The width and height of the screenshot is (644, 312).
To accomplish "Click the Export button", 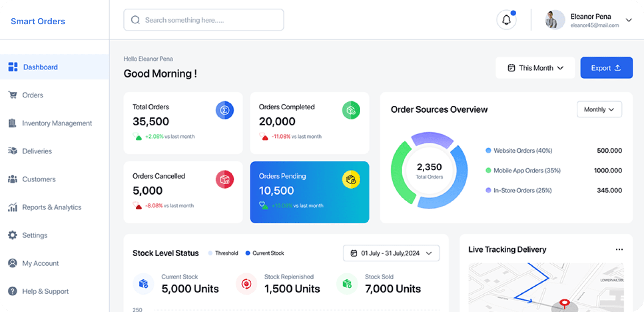I will click(606, 68).
